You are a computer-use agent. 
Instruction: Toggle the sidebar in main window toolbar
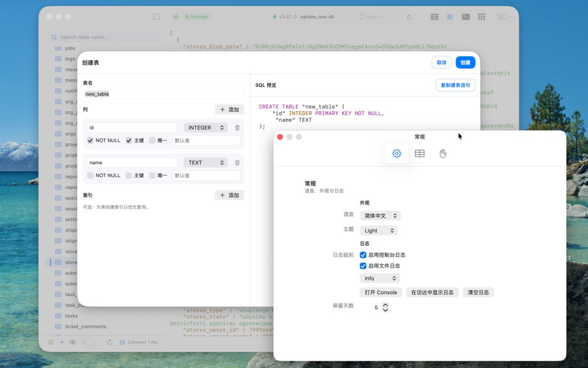click(x=155, y=17)
